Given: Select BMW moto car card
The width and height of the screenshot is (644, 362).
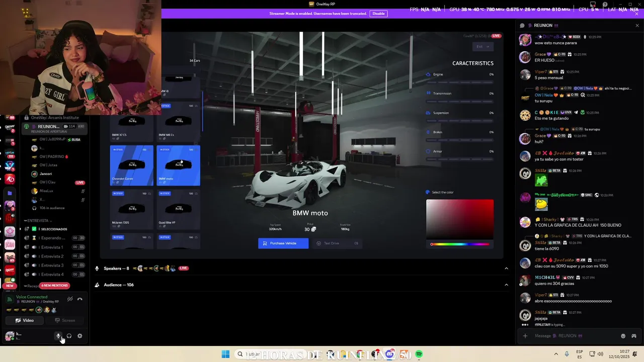Looking at the screenshot, I should click(x=179, y=165).
